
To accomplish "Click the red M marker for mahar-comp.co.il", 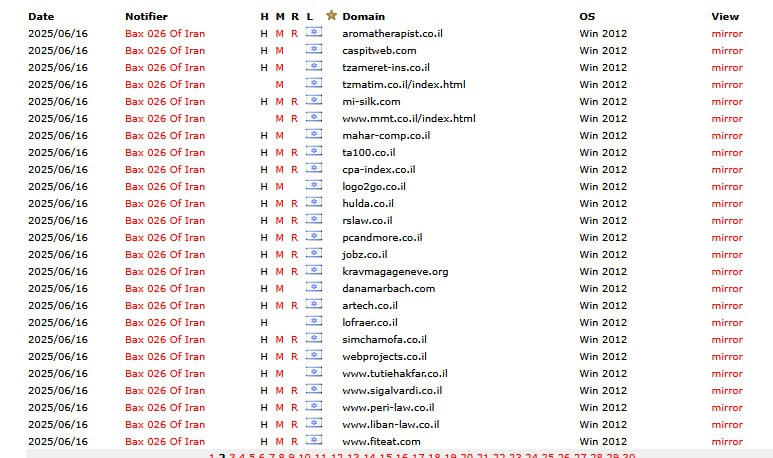I will (280, 136).
